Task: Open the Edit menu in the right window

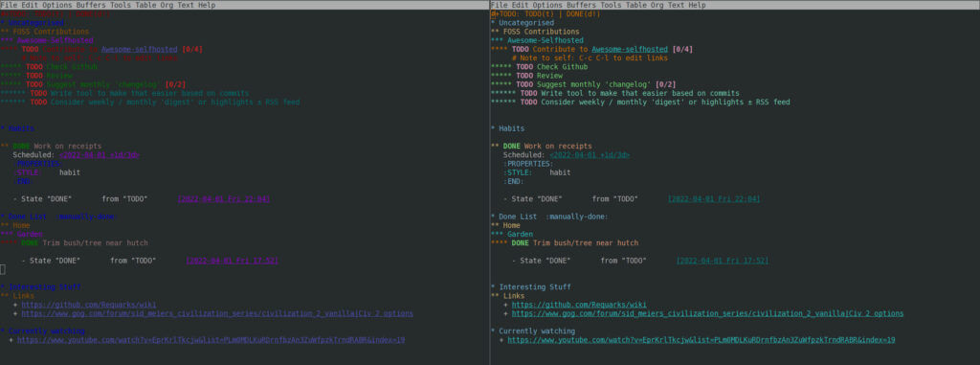Action: [520, 5]
